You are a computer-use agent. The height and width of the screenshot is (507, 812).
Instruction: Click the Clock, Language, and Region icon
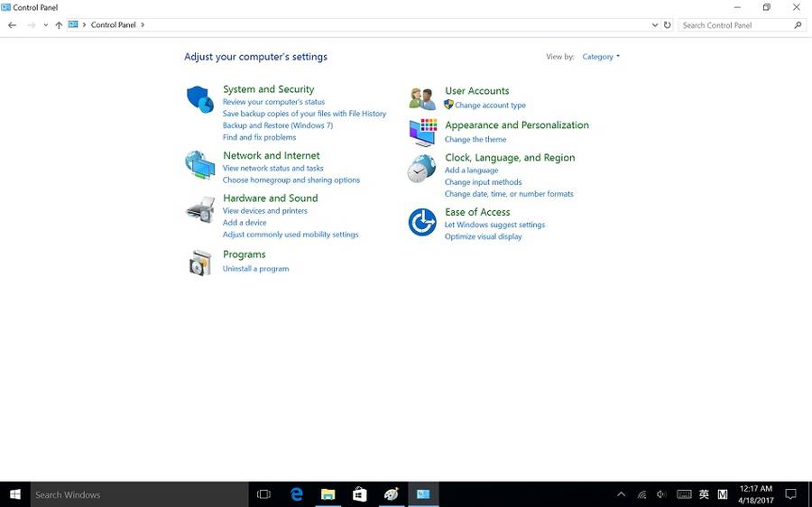421,169
